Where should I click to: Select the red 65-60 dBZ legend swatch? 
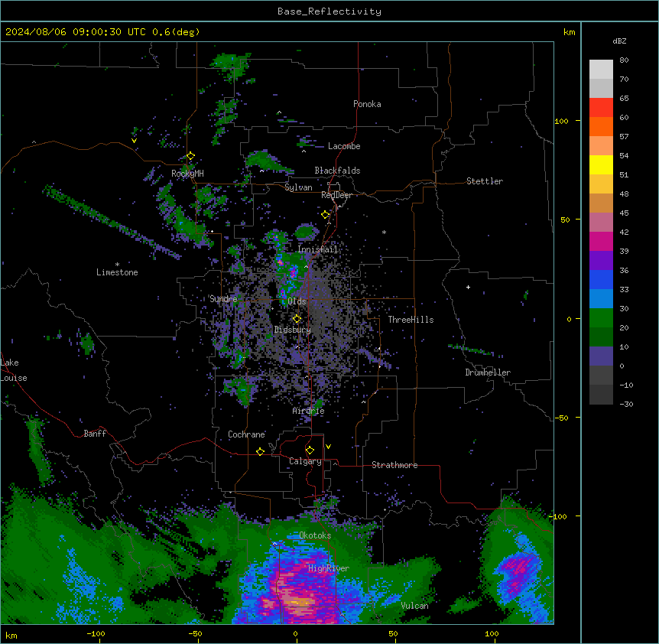(601, 107)
